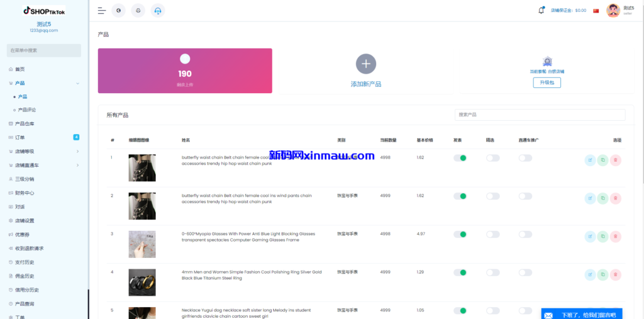Click the edit icon for product 1
The width and height of the screenshot is (644, 319).
590,160
